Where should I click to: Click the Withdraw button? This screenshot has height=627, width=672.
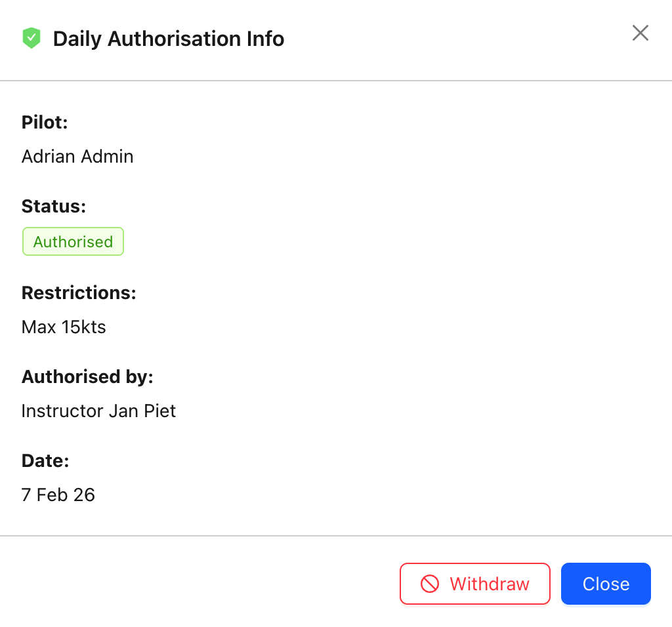pos(474,584)
